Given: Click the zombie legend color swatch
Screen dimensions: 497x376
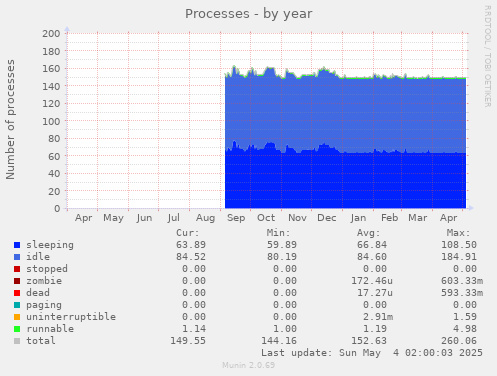Looking at the screenshot, I should pos(17,281).
